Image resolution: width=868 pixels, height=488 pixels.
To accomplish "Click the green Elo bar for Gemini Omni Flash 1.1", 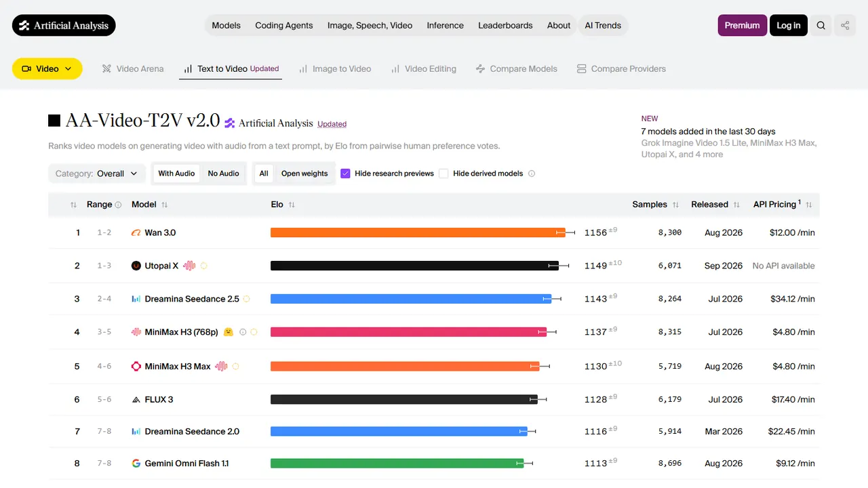I will pyautogui.click(x=397, y=464).
